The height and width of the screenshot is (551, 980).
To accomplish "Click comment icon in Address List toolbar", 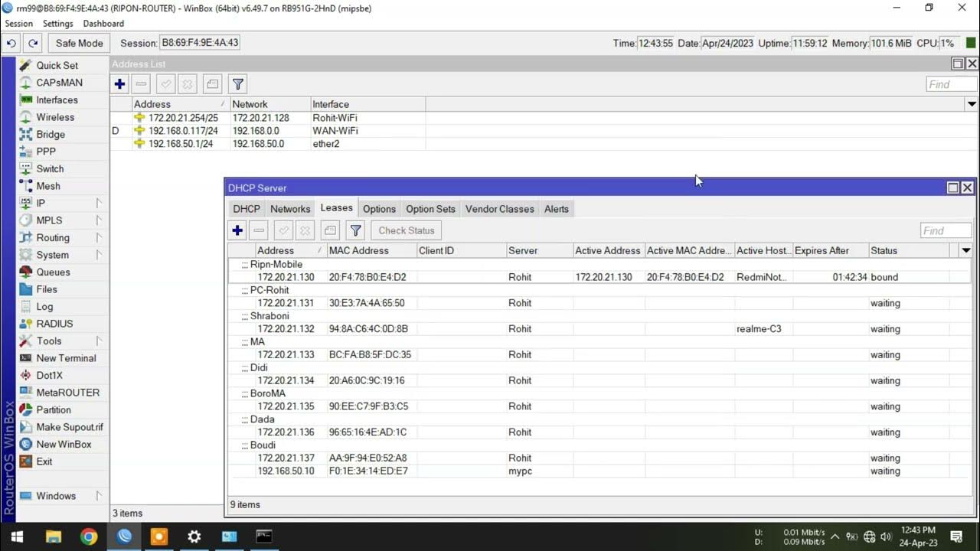I will click(x=213, y=84).
